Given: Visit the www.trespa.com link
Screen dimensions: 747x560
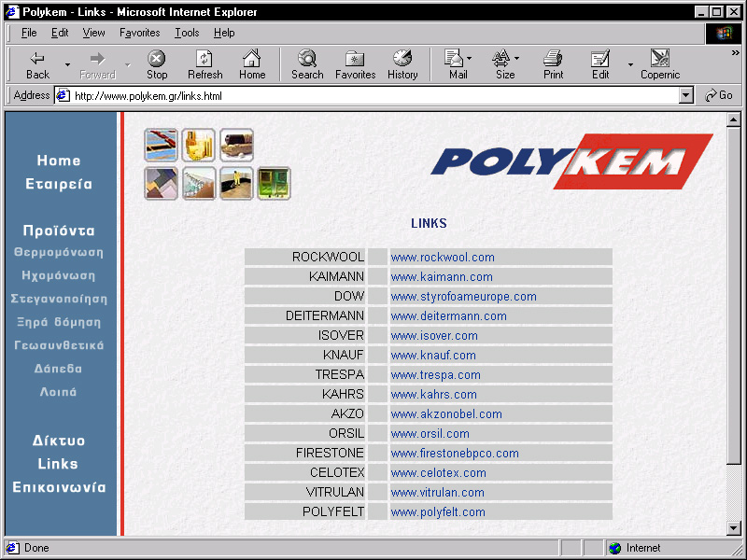Looking at the screenshot, I should point(435,375).
